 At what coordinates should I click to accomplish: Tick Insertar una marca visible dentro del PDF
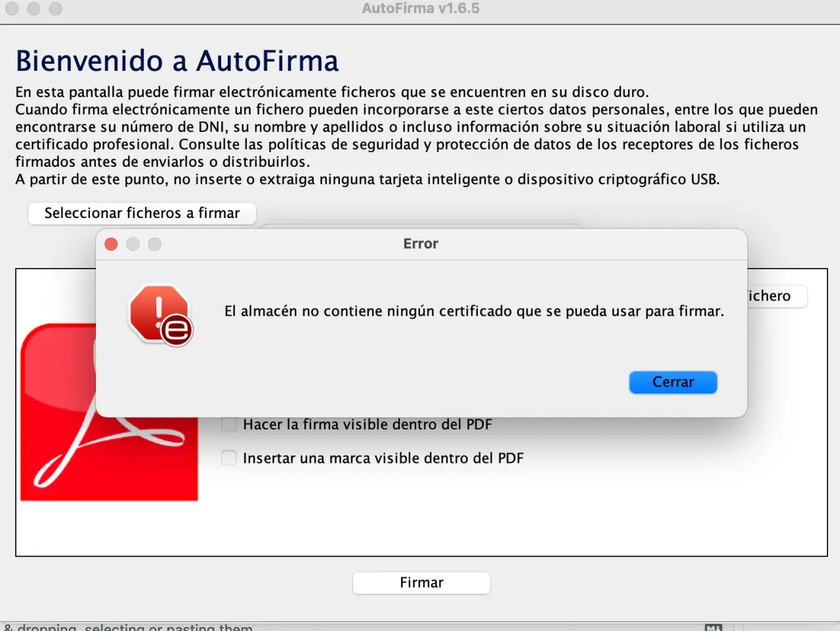coord(228,458)
